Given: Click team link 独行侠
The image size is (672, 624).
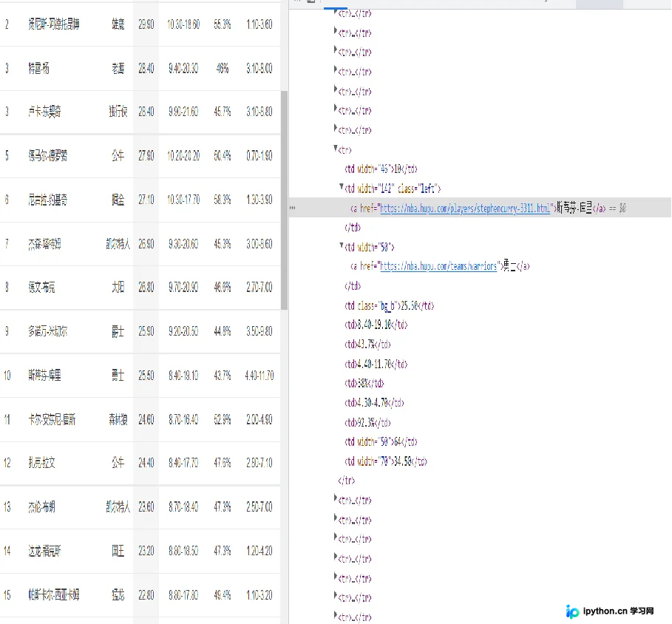Looking at the screenshot, I should 118,112.
